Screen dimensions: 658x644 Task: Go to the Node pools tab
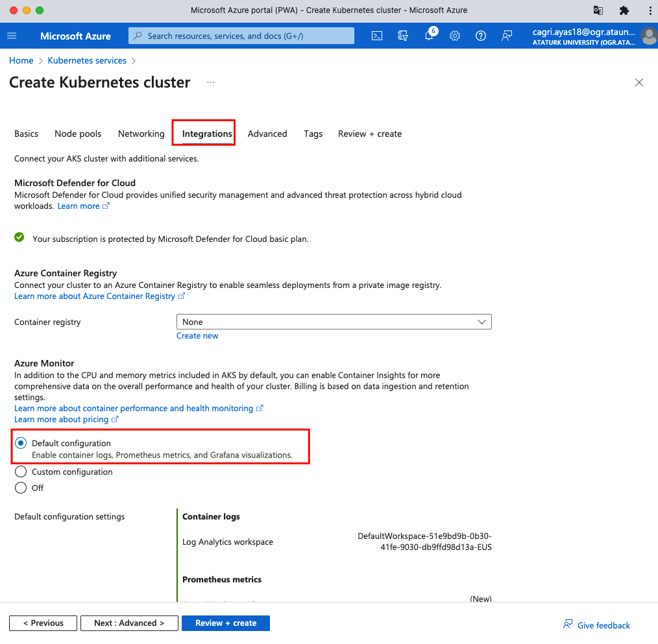pos(78,134)
